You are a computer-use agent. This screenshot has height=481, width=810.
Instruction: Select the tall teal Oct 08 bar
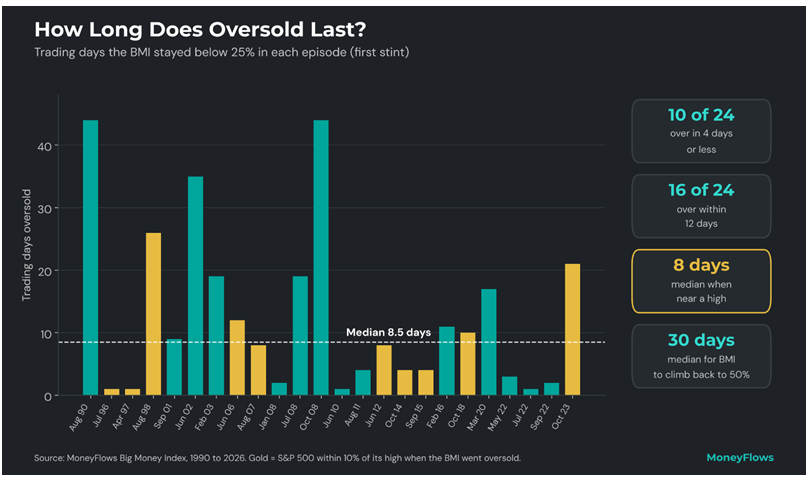coord(321,258)
